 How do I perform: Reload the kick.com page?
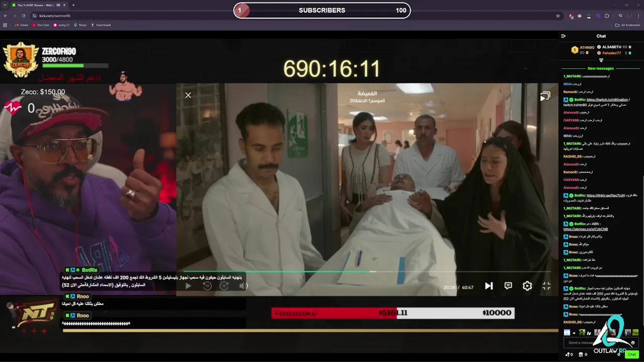coord(23,16)
